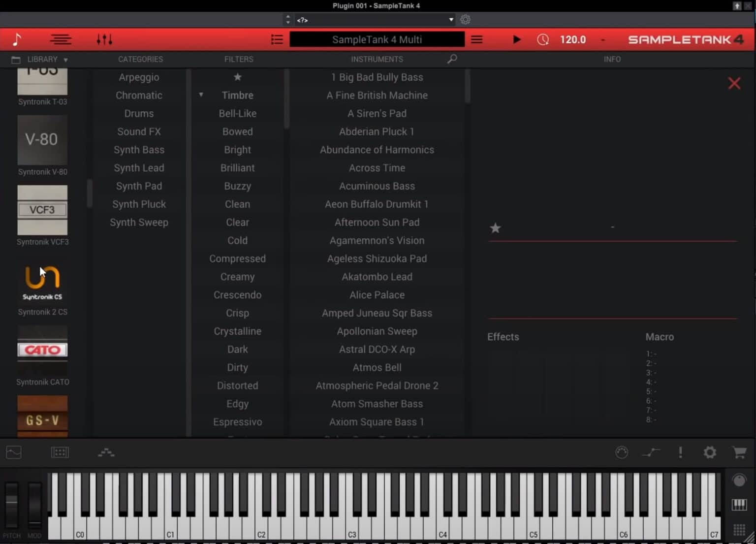
Task: Open the Edit panel via mixer sliders icon
Action: click(x=104, y=39)
